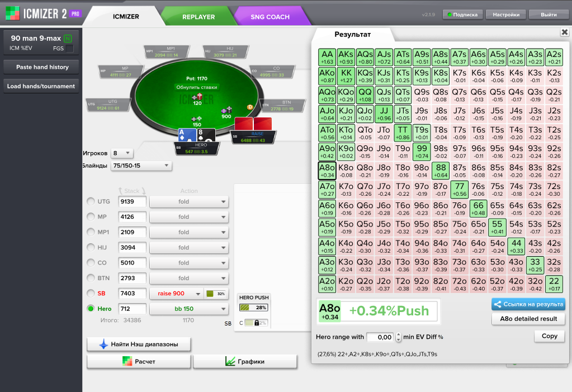Open the UTG action fold dropdown
This screenshot has width=572, height=392.
tap(189, 201)
